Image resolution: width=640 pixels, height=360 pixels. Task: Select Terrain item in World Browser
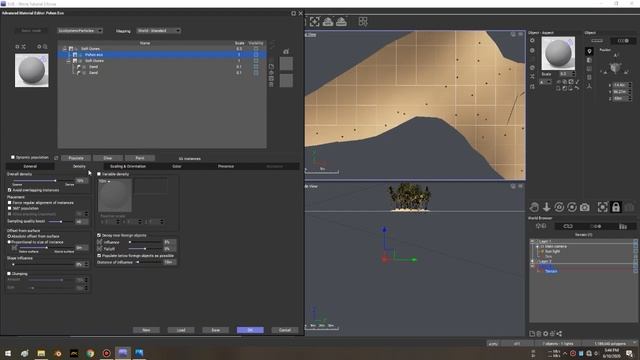click(x=551, y=271)
